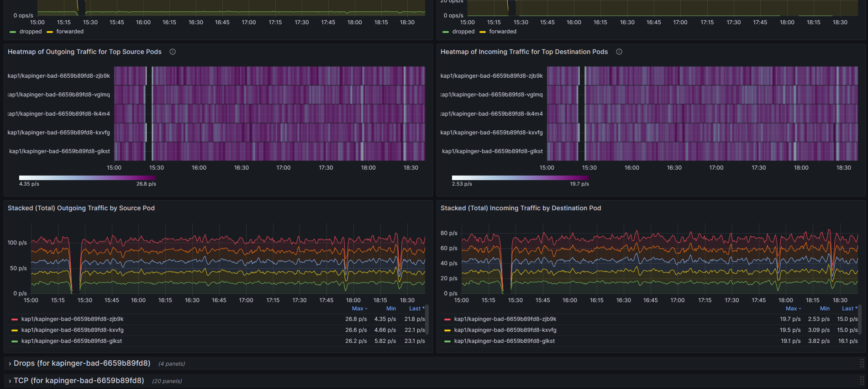Isolate zjb9k series in Outgoing Traffic legend
Screen dimensions: 868x389
point(72,319)
